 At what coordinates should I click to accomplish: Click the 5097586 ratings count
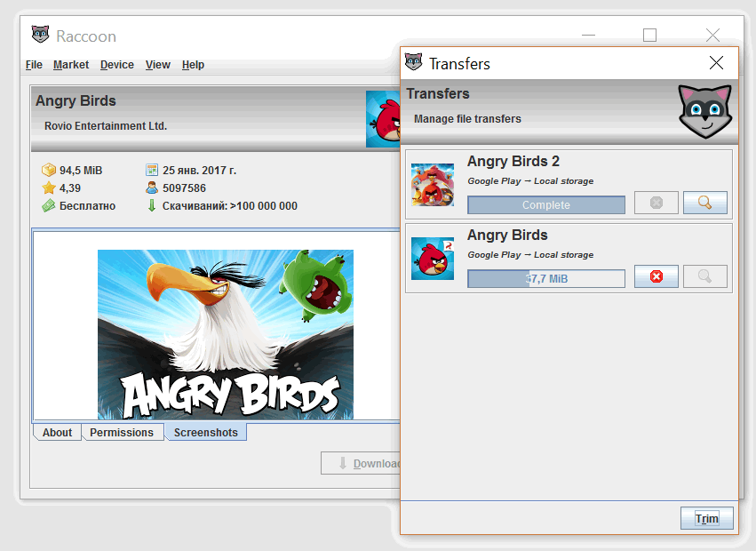tap(184, 188)
